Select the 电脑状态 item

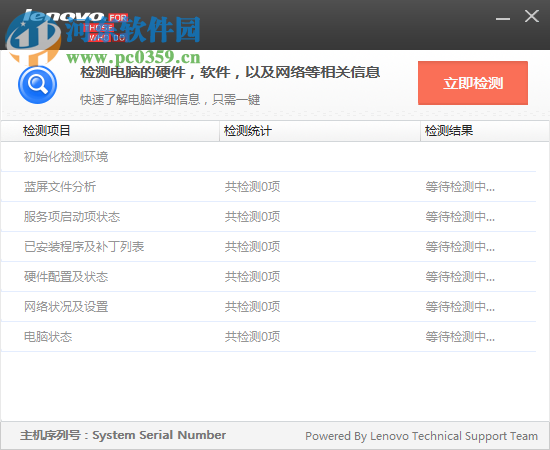click(x=48, y=337)
